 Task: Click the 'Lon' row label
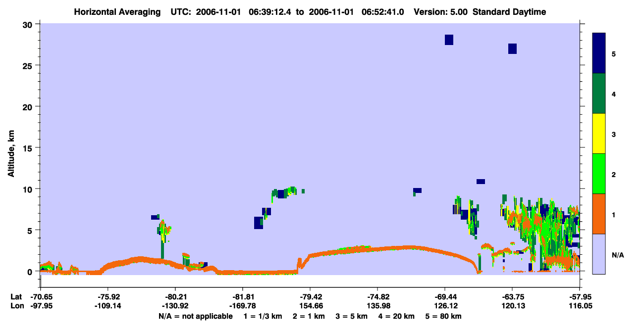click(16, 306)
